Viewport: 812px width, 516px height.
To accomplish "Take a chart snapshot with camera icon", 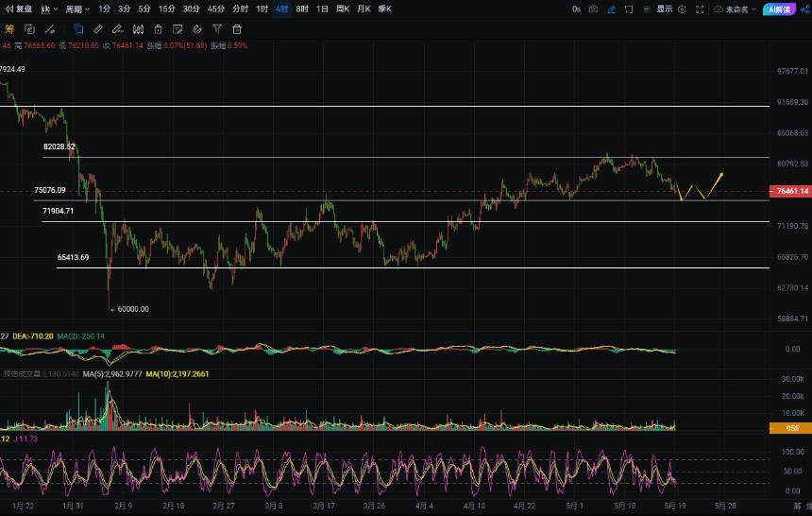I will (594, 9).
